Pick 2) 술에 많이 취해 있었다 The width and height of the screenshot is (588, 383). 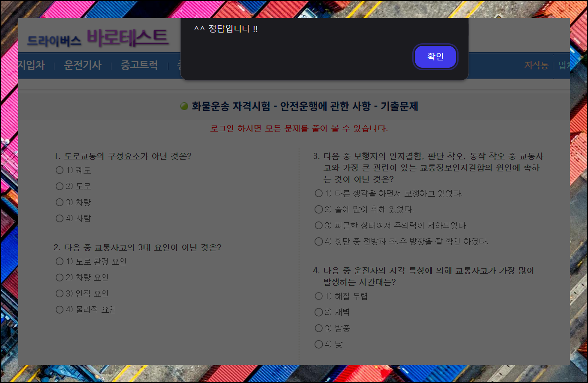coord(318,209)
